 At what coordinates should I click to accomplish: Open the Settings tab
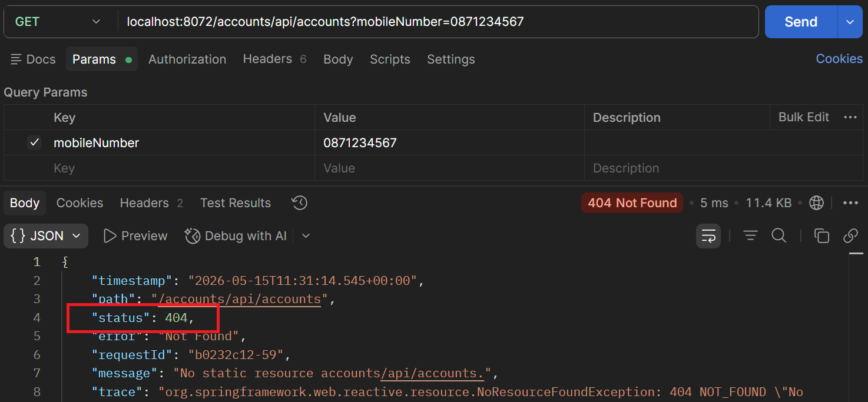point(451,59)
